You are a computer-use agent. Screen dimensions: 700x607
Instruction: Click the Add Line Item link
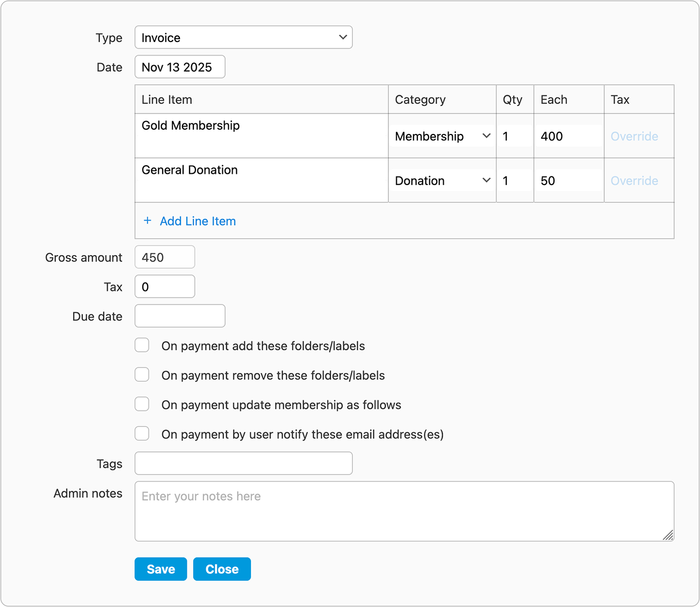point(198,221)
